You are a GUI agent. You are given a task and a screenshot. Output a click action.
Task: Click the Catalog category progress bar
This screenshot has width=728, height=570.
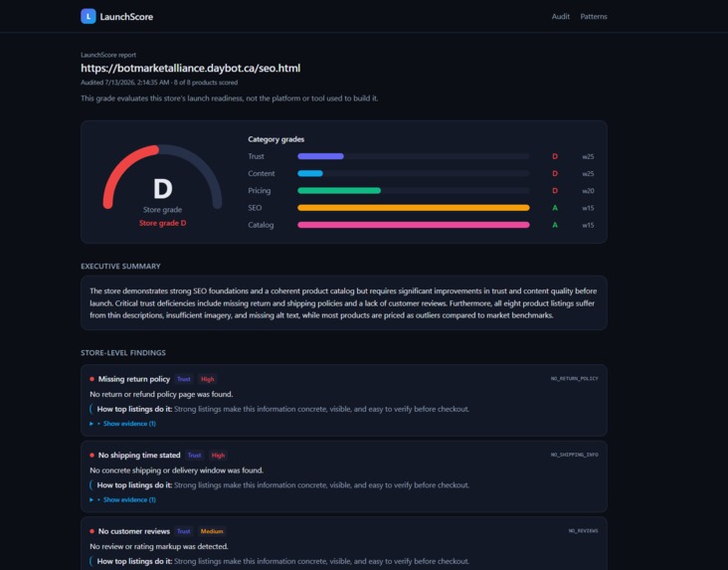[413, 225]
